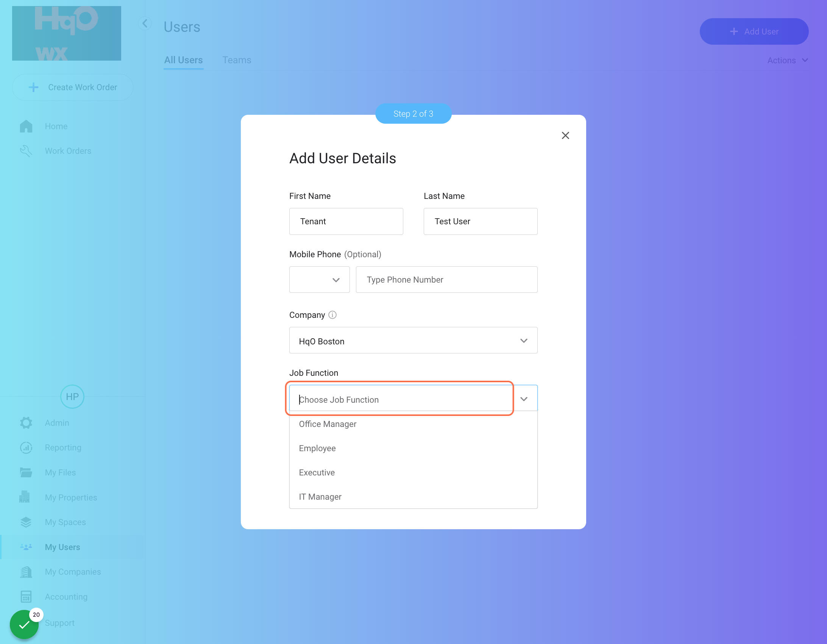Click the Home house icon in sidebar
The width and height of the screenshot is (827, 644).
coord(26,126)
